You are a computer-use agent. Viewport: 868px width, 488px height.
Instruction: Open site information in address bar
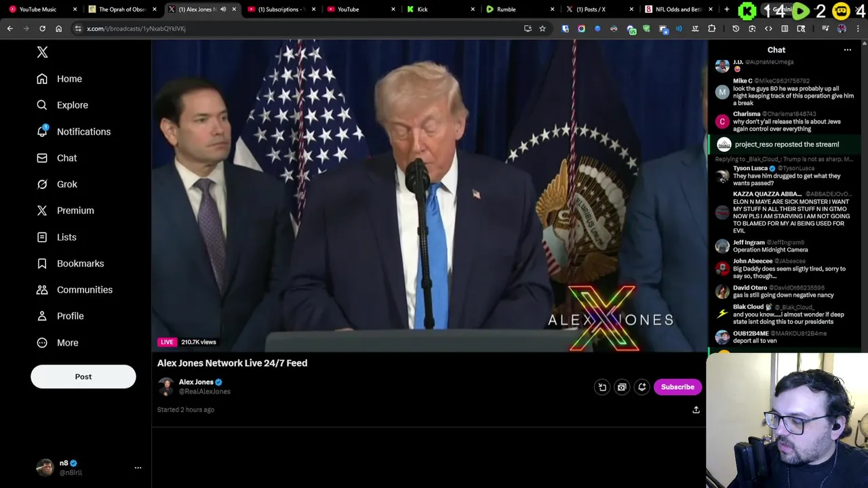(78, 28)
